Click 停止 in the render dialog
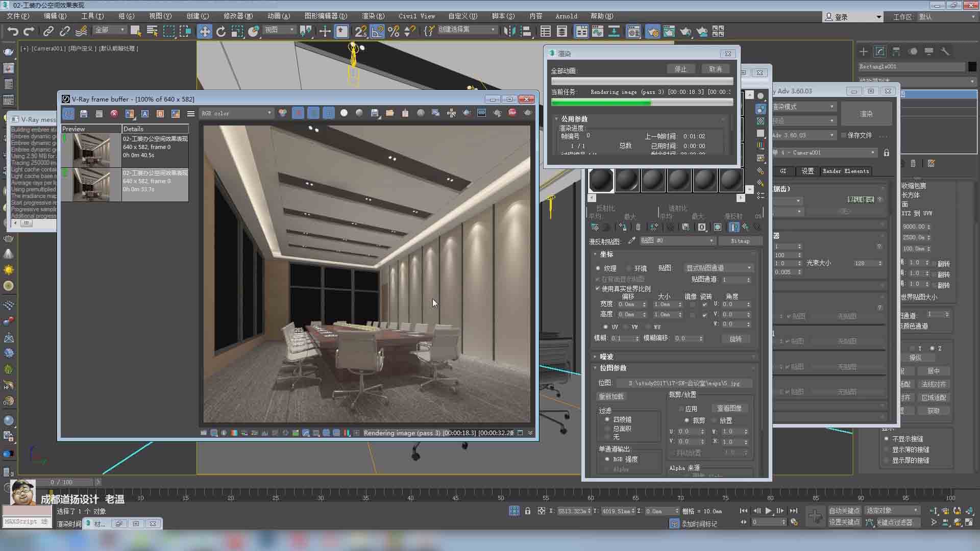The height and width of the screenshot is (551, 980). tap(680, 69)
